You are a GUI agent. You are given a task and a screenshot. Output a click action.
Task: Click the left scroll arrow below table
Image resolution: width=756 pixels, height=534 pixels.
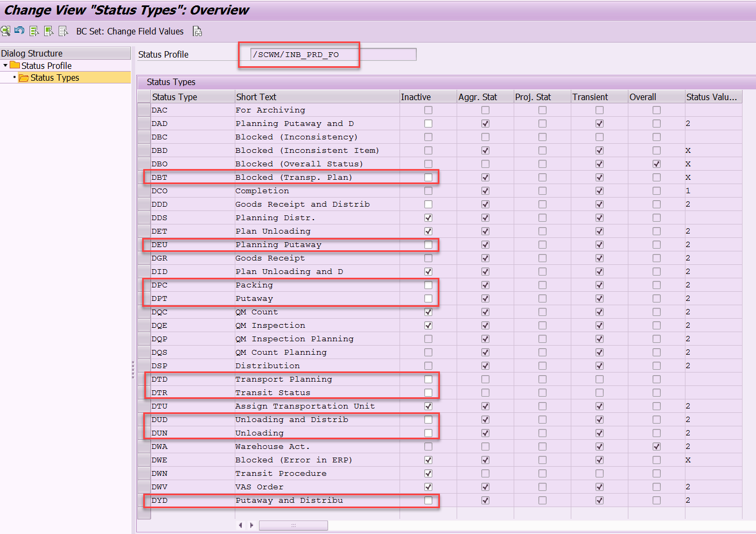point(240,525)
